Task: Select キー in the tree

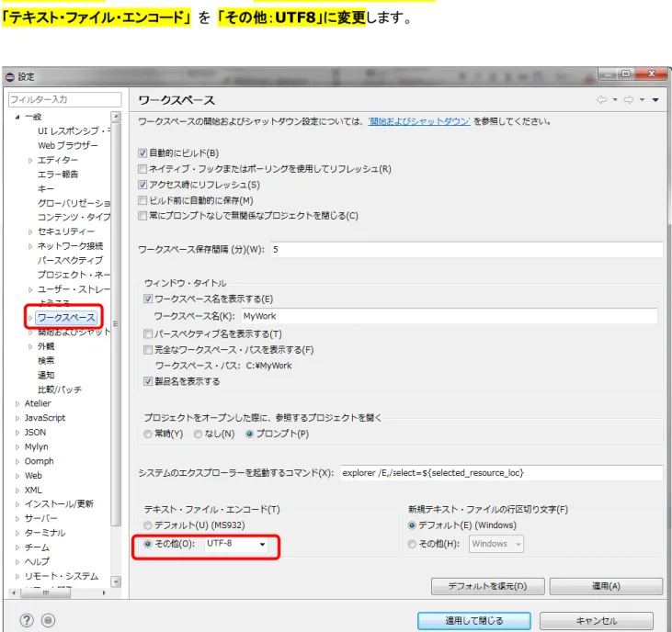Action: 45,189
